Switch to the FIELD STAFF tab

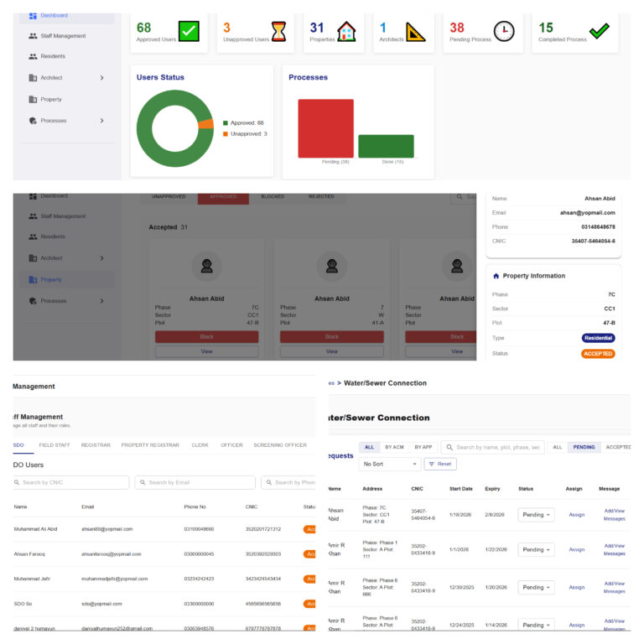tap(54, 444)
